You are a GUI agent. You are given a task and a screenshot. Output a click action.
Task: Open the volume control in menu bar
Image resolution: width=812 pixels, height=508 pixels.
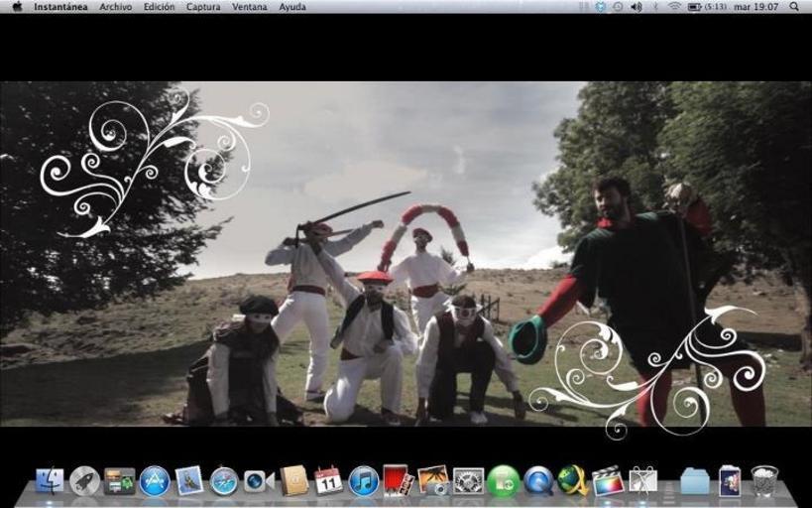(636, 7)
